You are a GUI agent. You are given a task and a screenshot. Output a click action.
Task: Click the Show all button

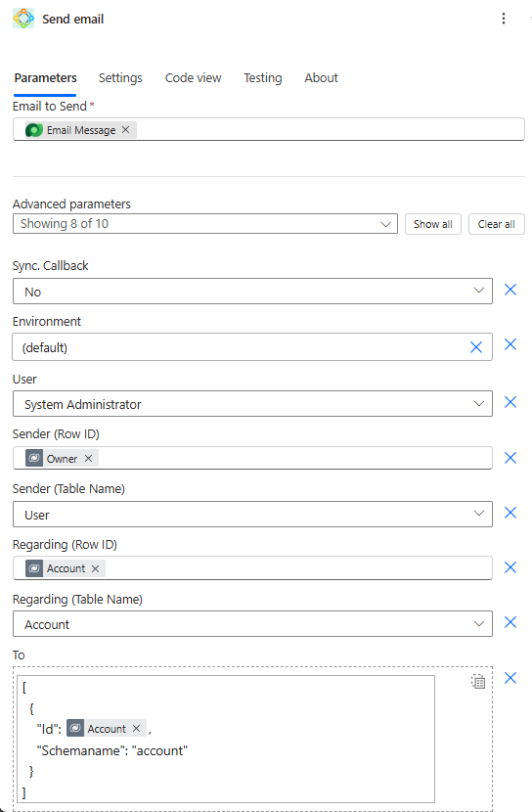433,224
